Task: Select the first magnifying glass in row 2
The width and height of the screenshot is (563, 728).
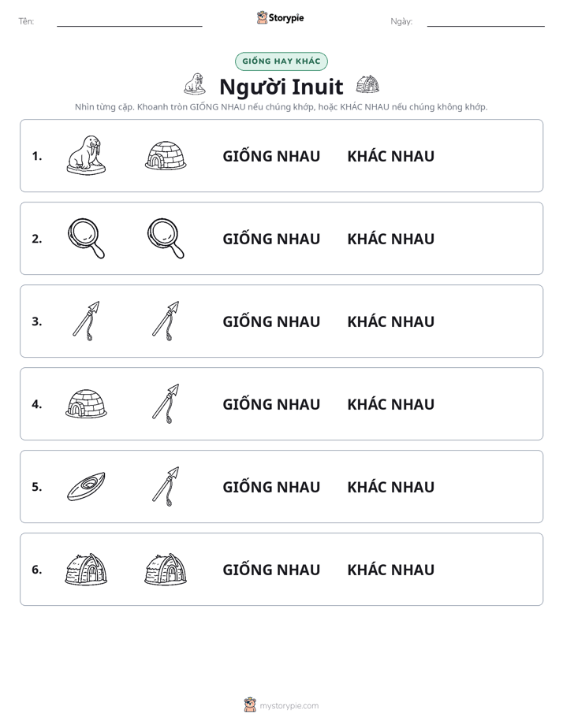Action: [86, 238]
